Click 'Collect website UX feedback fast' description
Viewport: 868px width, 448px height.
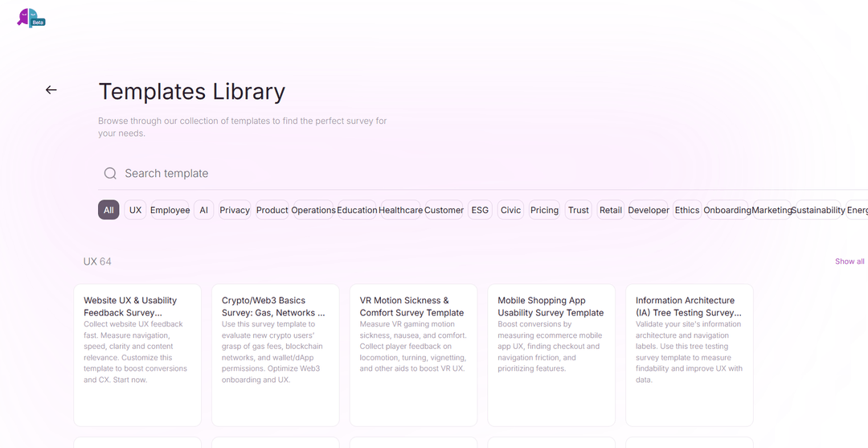coord(136,352)
